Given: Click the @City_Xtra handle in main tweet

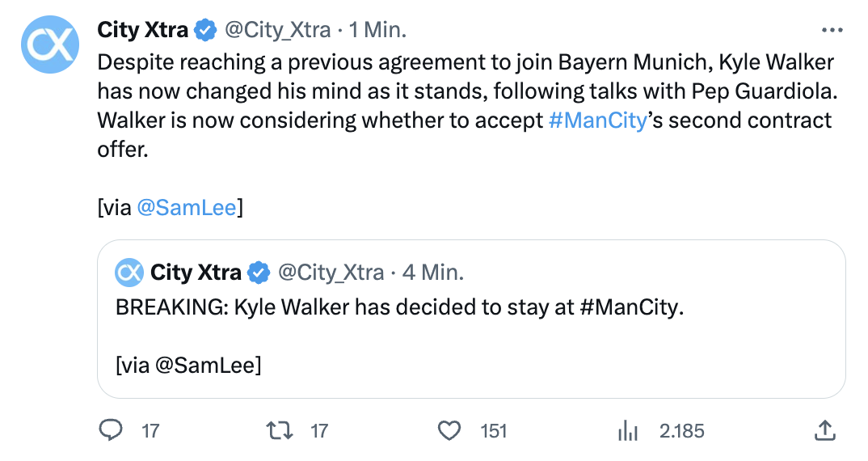Looking at the screenshot, I should coord(277,31).
